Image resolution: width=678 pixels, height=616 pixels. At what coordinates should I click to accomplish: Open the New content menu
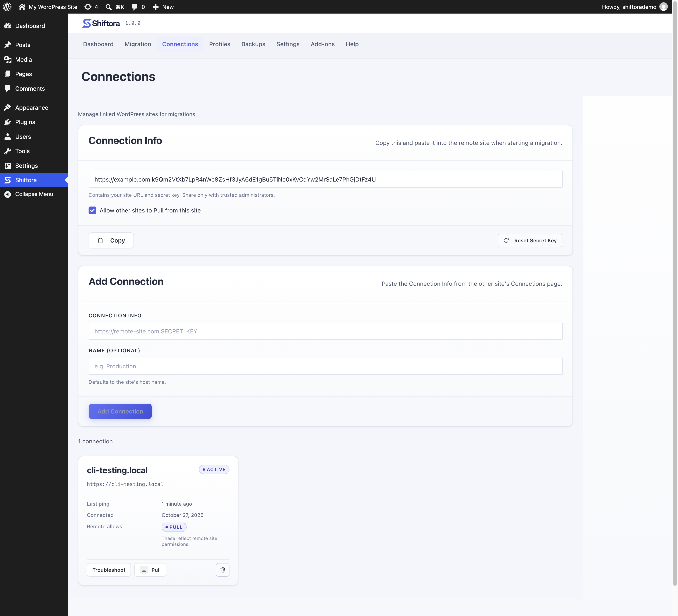pyautogui.click(x=163, y=7)
